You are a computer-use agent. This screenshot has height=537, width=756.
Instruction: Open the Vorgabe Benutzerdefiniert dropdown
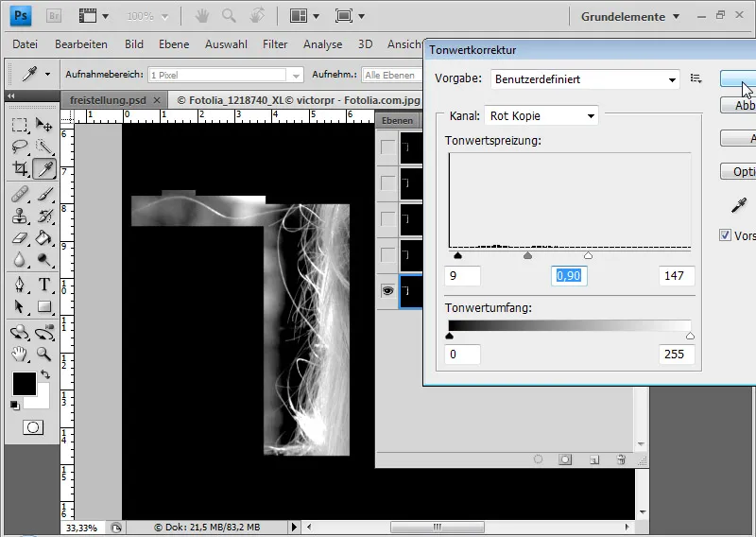point(585,79)
